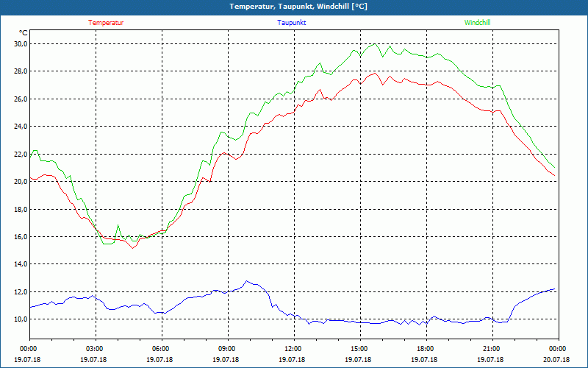Click the 03:00 time label
The width and height of the screenshot is (588, 368).
coord(96,349)
